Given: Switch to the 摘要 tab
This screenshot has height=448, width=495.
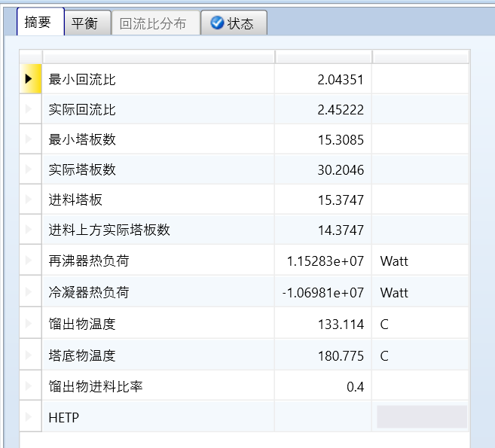Looking at the screenshot, I should click(38, 23).
